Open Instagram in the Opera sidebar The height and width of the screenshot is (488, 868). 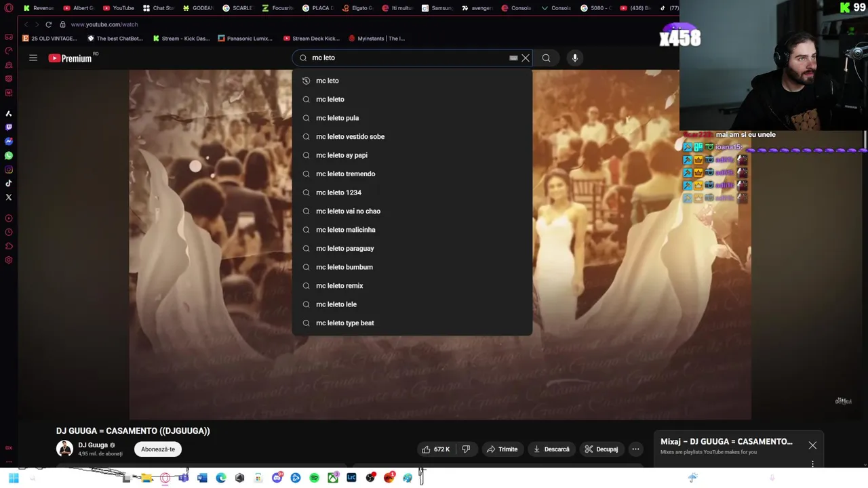9,169
